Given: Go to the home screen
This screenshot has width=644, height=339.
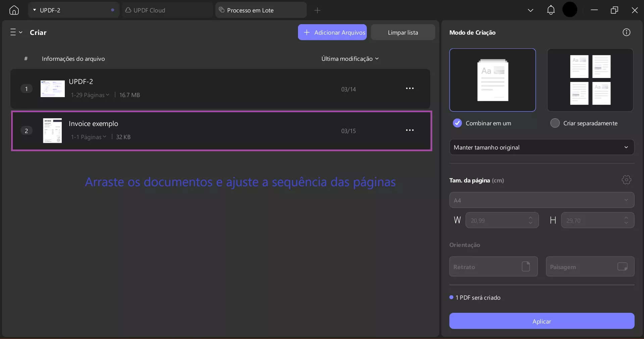Looking at the screenshot, I should [13, 10].
